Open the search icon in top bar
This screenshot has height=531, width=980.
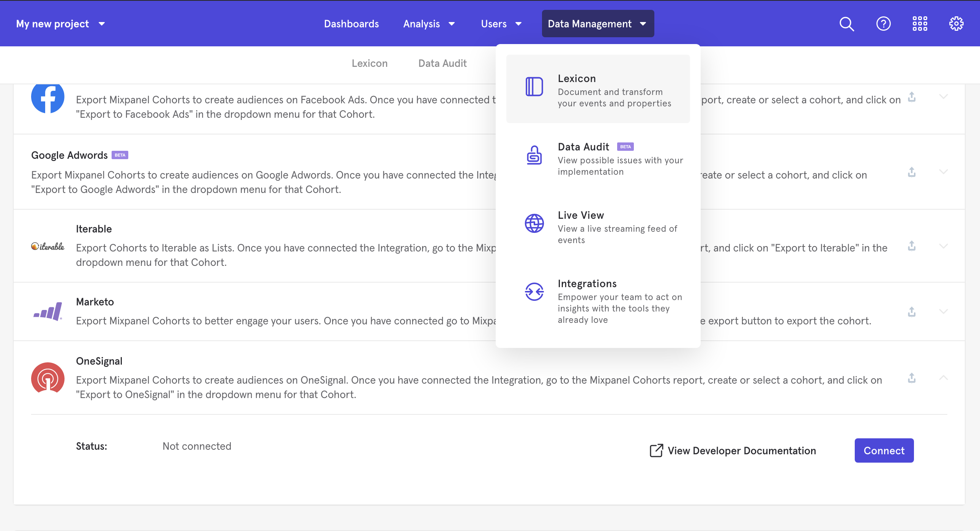tap(846, 24)
